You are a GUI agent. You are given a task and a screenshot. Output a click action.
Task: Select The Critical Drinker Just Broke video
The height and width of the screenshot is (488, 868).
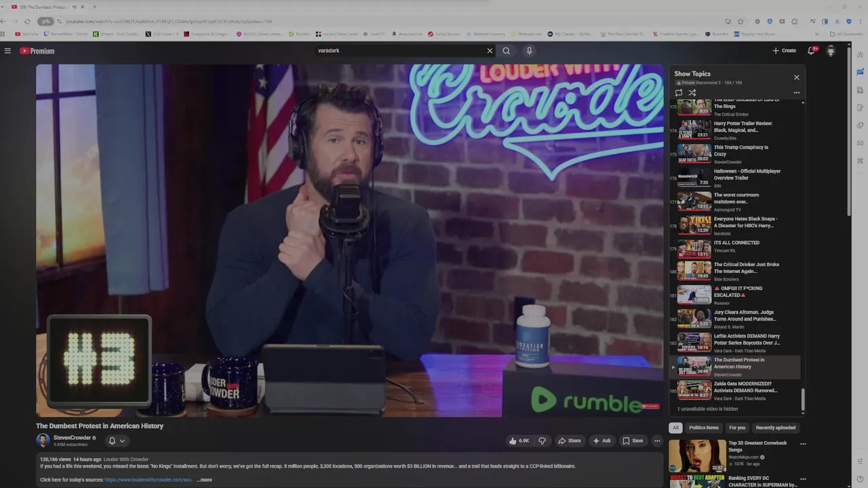[735, 271]
